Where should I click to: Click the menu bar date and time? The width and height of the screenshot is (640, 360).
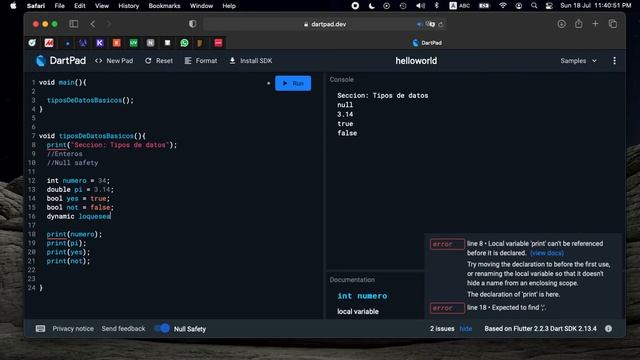coord(596,6)
